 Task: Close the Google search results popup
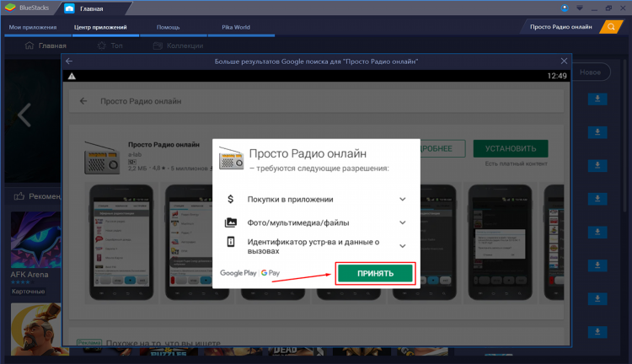[564, 62]
